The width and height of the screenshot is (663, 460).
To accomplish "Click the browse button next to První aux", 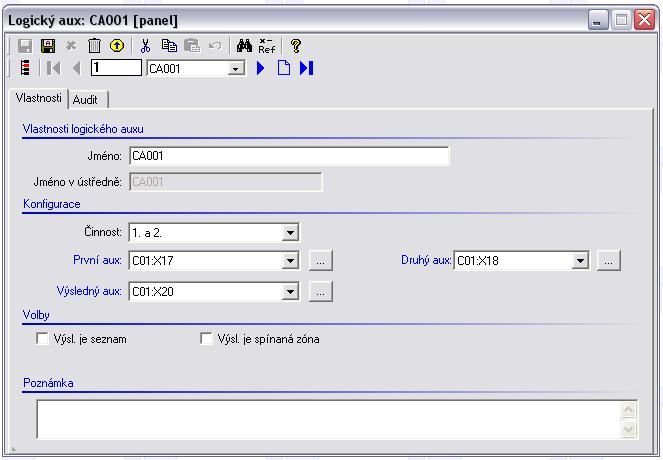I will point(320,261).
